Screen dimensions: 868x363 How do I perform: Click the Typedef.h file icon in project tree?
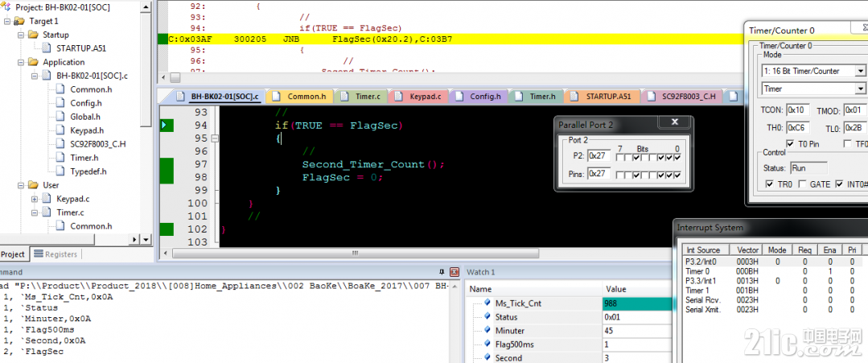[x=60, y=171]
